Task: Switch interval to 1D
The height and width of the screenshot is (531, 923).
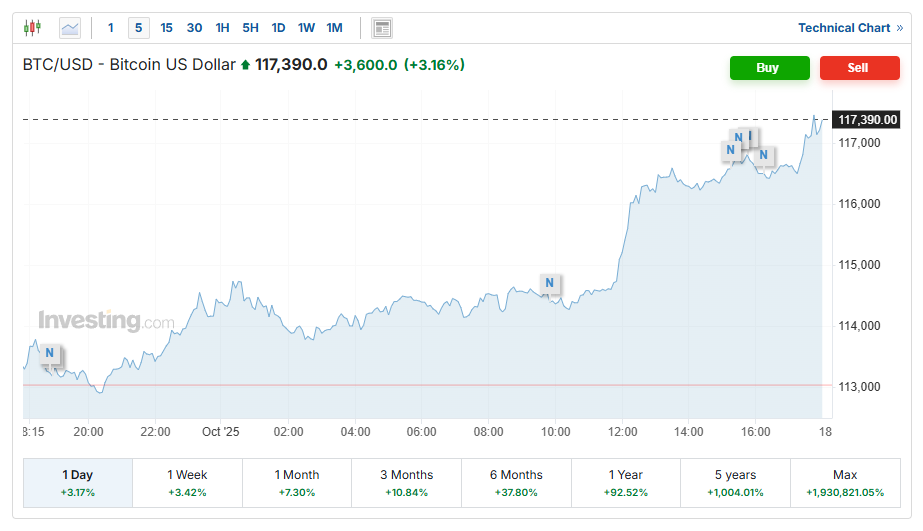Action: [x=278, y=28]
